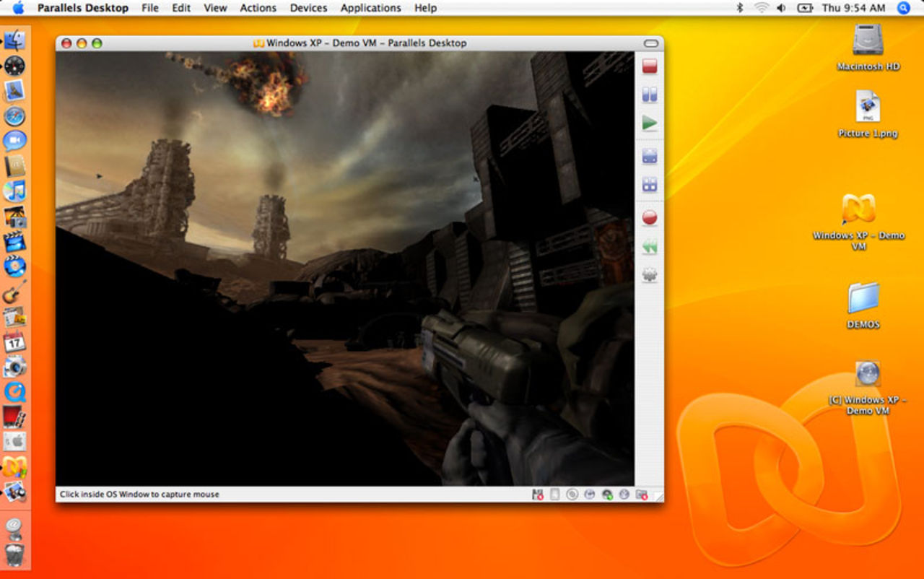Open the Devices menu

coord(308,8)
